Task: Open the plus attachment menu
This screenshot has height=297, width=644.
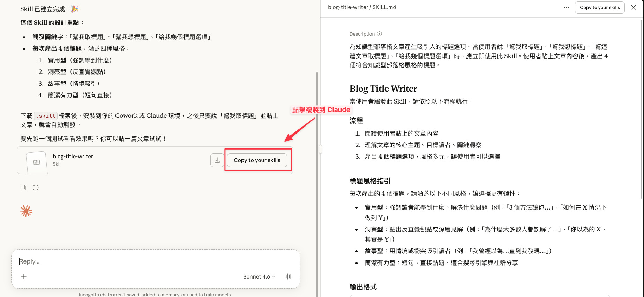Action: coord(24,276)
